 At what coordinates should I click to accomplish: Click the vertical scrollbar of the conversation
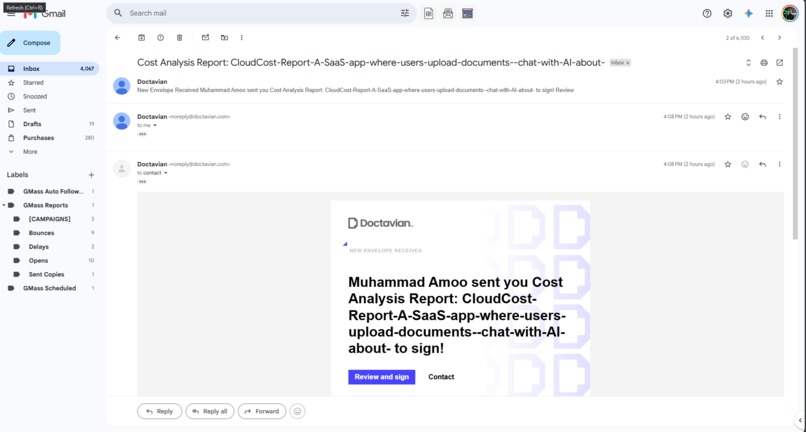796,144
